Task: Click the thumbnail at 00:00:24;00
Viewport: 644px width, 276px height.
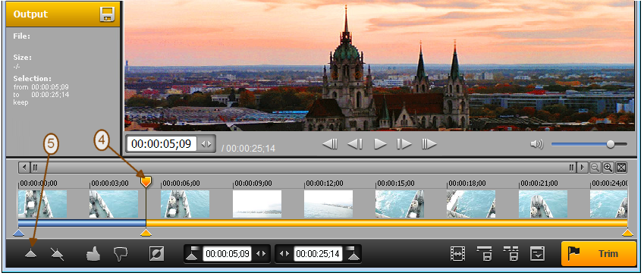Action: (x=608, y=204)
